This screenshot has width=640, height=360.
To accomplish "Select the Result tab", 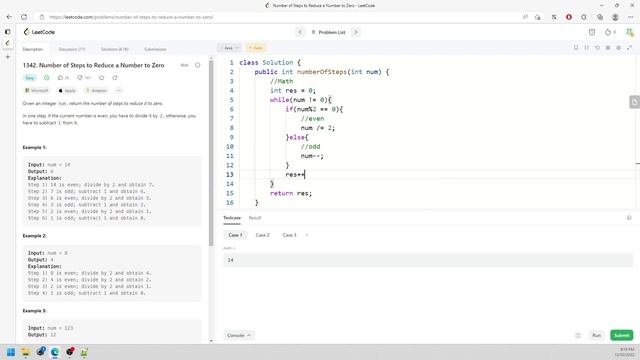I will 255,218.
